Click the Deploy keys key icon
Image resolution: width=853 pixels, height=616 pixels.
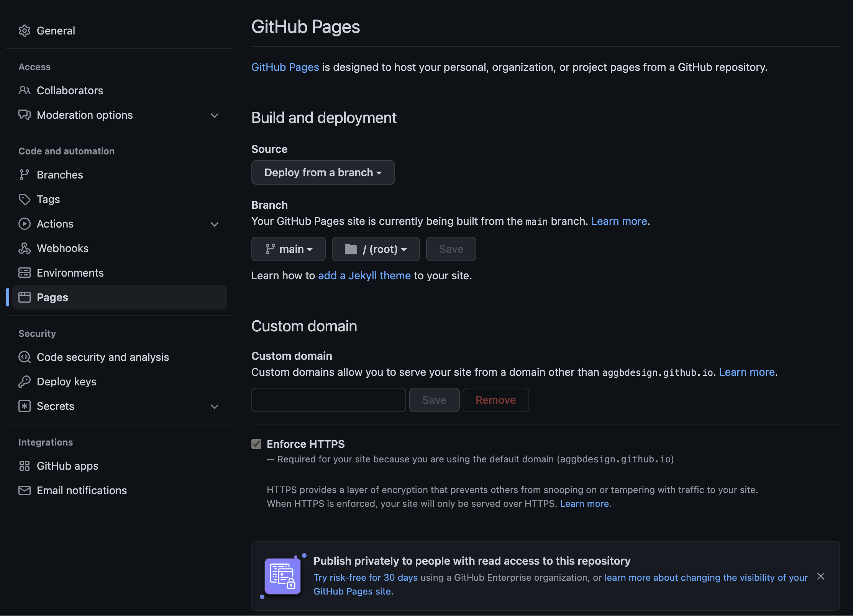click(25, 382)
